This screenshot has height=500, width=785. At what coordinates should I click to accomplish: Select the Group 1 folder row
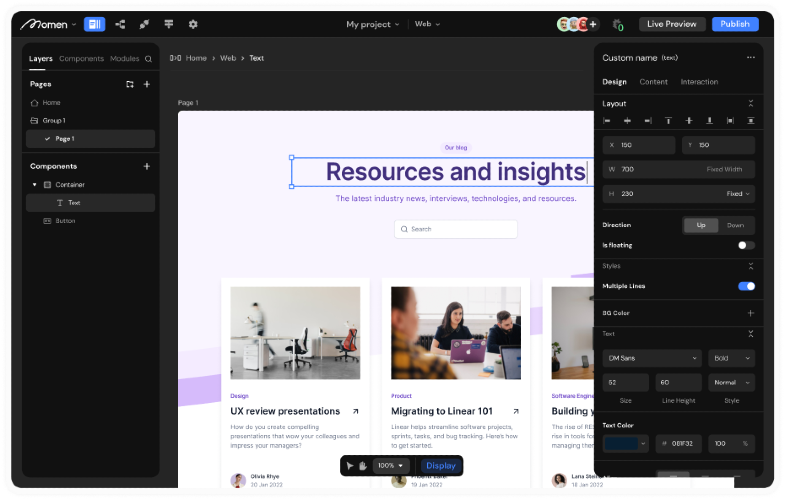pyautogui.click(x=91, y=121)
